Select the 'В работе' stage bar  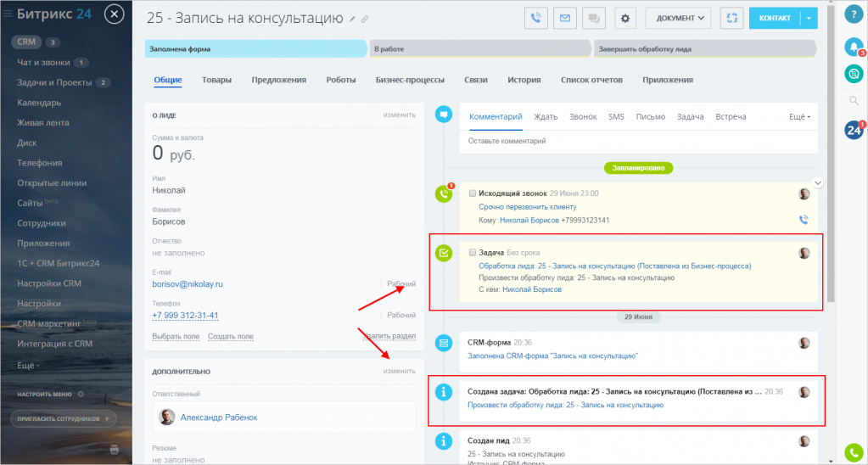click(x=480, y=49)
